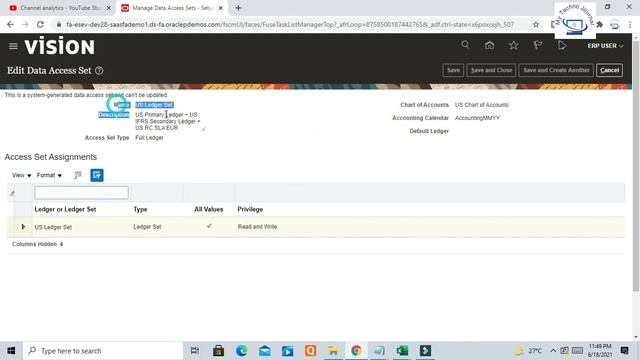Toggle Query By Example filter icon
The height and width of the screenshot is (360, 640).
[x=97, y=175]
